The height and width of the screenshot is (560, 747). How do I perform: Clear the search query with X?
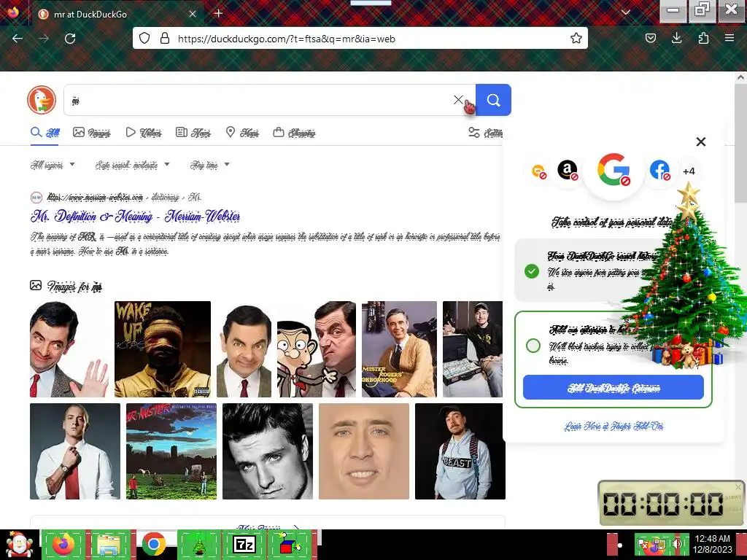pos(458,99)
